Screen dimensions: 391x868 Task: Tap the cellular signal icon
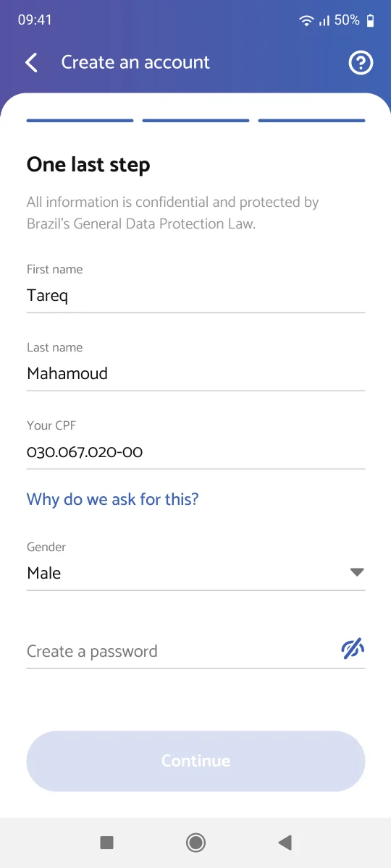[324, 21]
